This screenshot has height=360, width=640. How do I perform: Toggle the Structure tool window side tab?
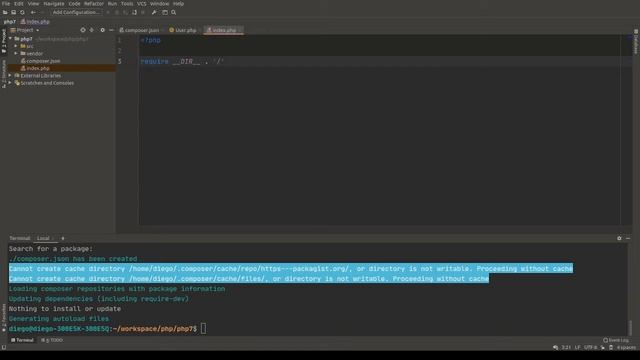click(4, 74)
